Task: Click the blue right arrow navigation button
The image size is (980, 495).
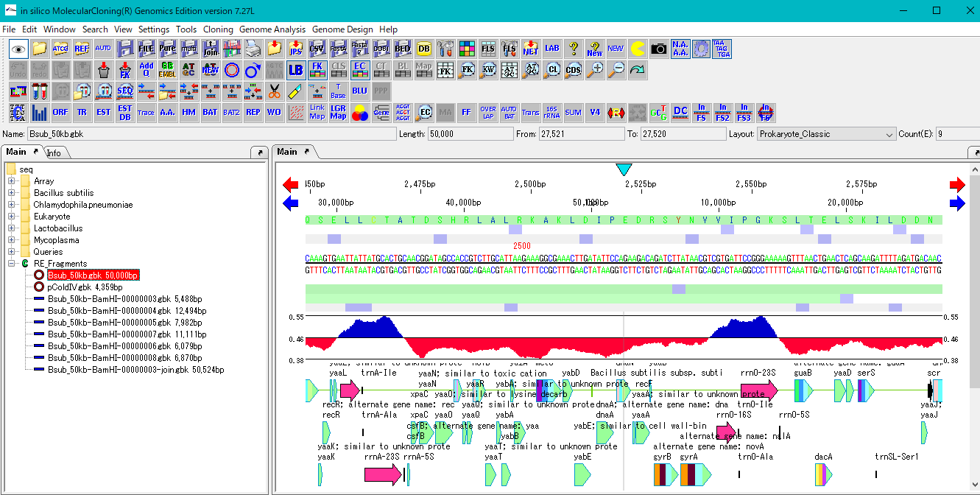Action: (957, 204)
